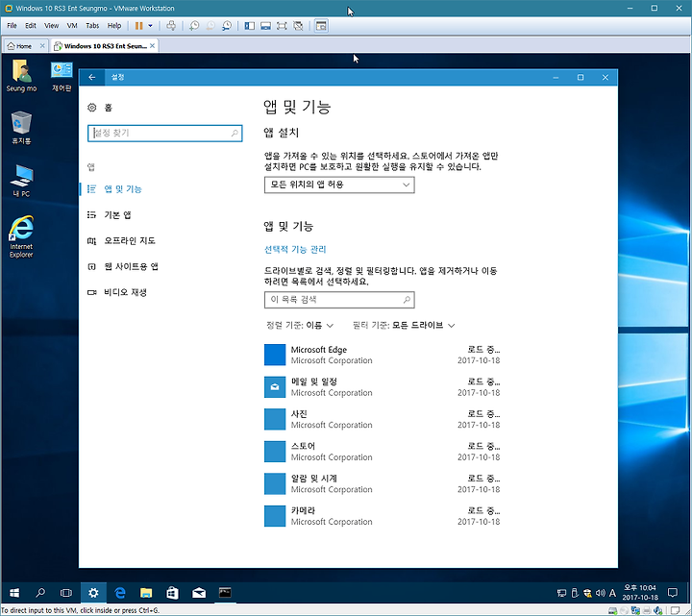Open the Store icon on the taskbar
Screen dimensions: 692x616
pos(173,593)
